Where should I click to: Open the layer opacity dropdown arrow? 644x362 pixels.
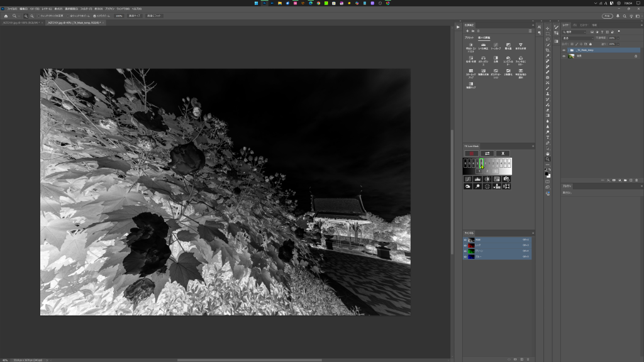click(x=618, y=38)
